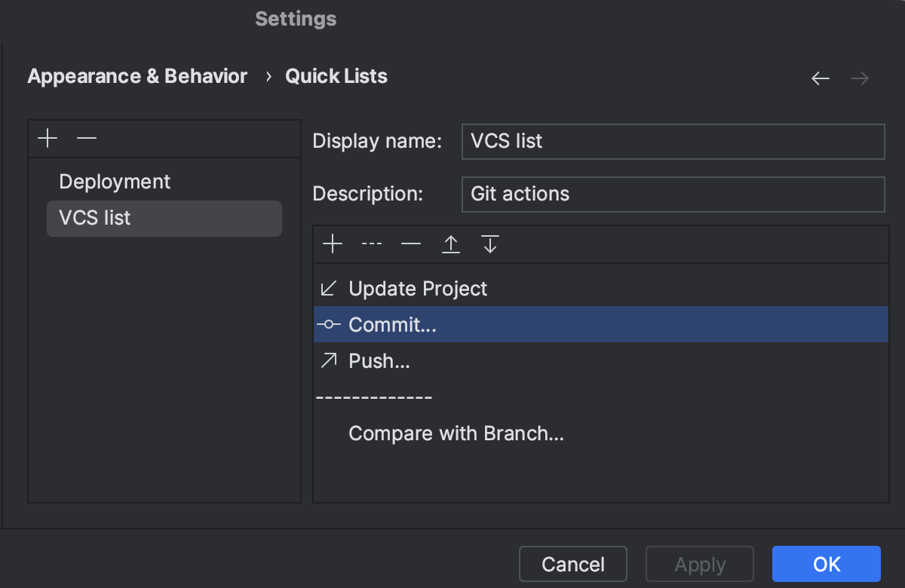905x588 pixels.
Task: Select the Push action
Action: point(378,360)
